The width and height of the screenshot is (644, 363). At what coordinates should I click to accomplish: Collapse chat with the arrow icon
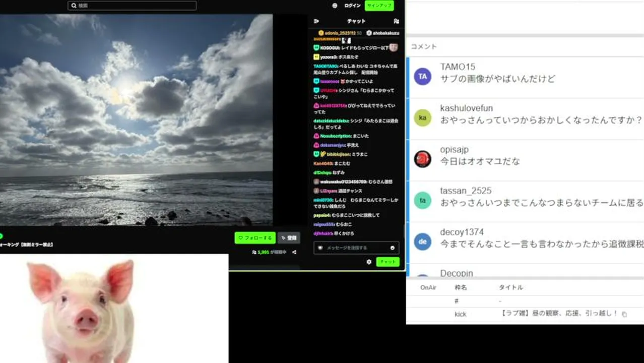[316, 21]
